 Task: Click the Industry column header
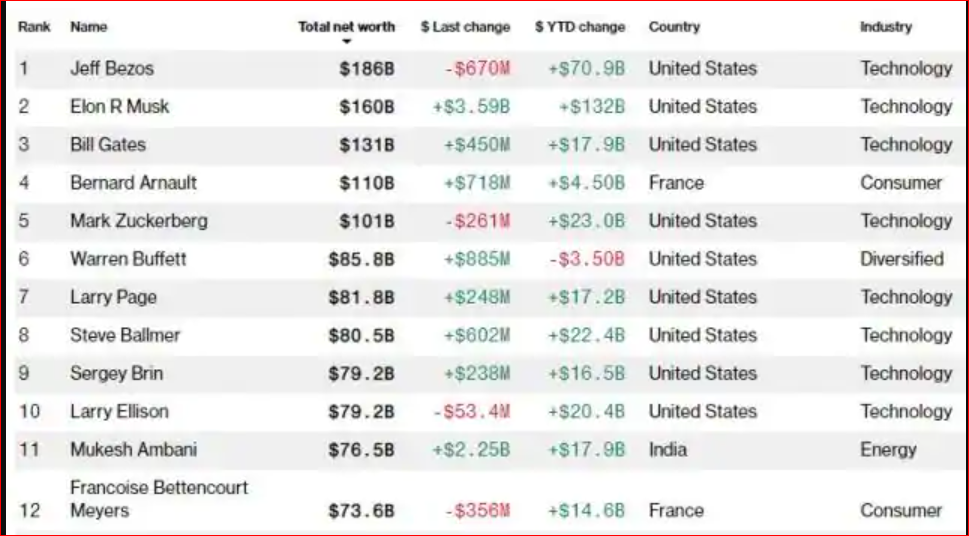[x=886, y=27]
